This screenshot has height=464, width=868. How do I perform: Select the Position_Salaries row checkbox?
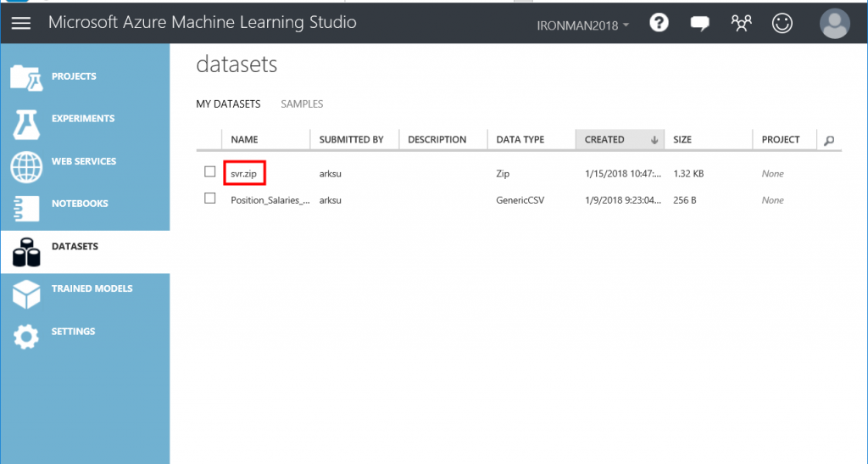pyautogui.click(x=210, y=198)
